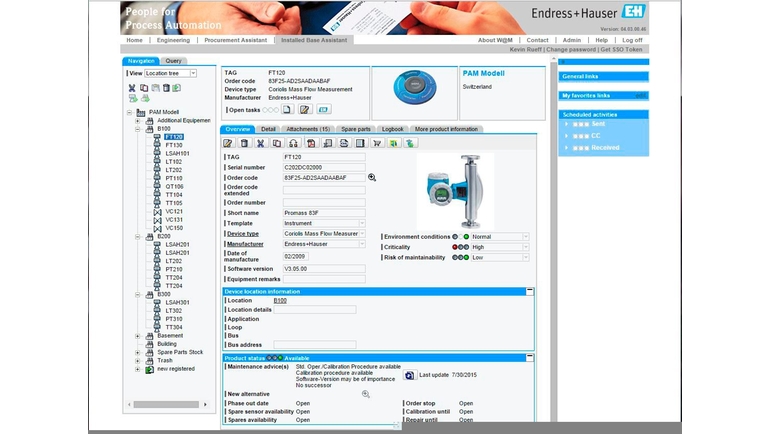Screen dimensions: 771x434
Task: Open the order code magnifier lookup
Action: coord(372,178)
